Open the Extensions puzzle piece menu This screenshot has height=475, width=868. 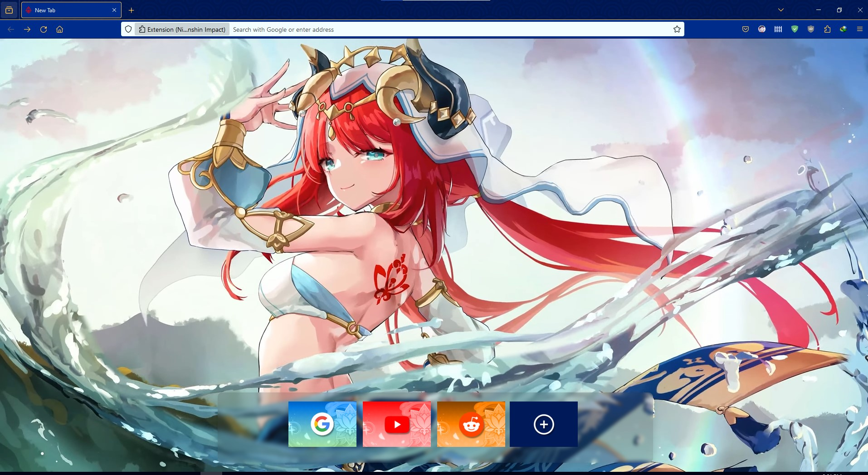(x=827, y=29)
